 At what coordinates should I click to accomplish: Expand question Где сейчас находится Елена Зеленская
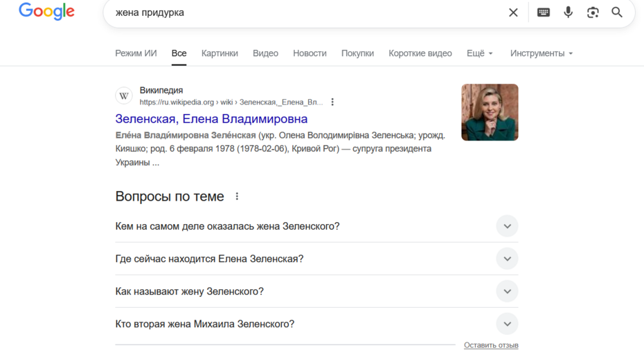click(x=507, y=259)
